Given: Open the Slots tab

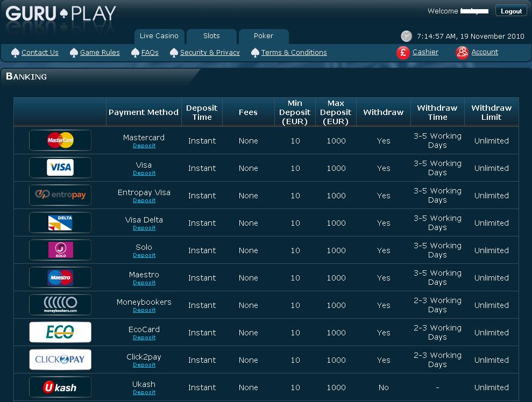Looking at the screenshot, I should (211, 36).
